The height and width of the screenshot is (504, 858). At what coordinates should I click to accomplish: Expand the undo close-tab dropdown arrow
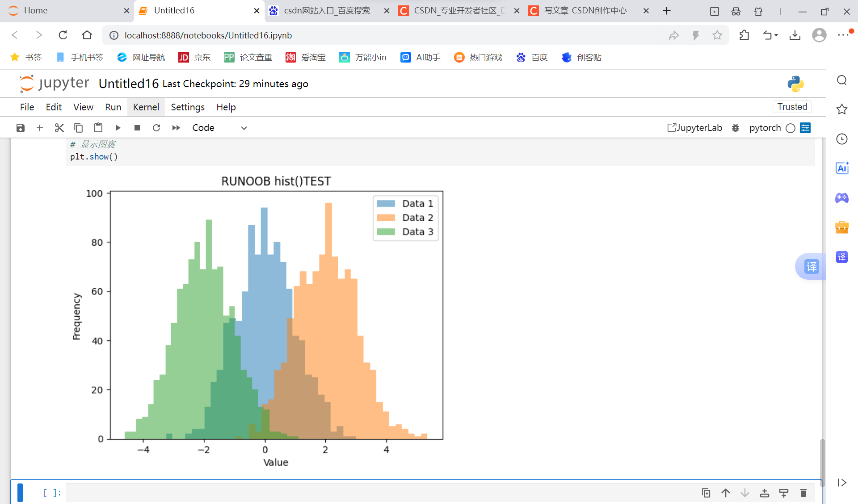point(777,35)
